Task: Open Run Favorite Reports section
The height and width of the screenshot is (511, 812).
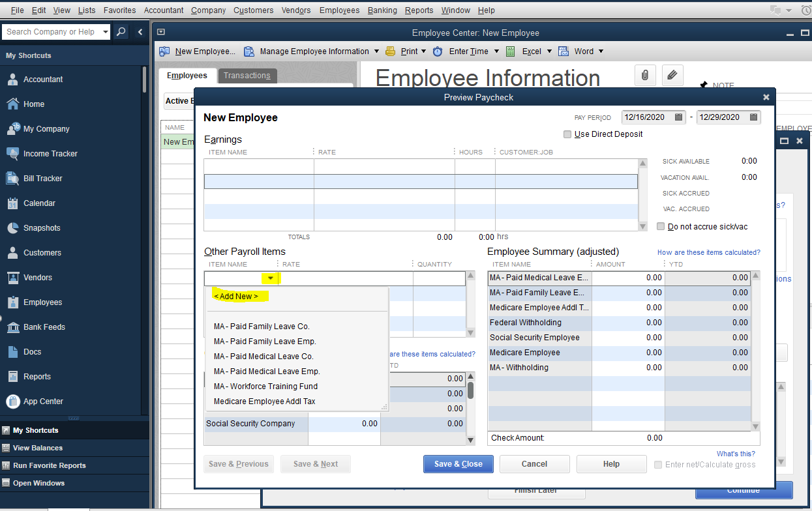Action: click(x=49, y=465)
